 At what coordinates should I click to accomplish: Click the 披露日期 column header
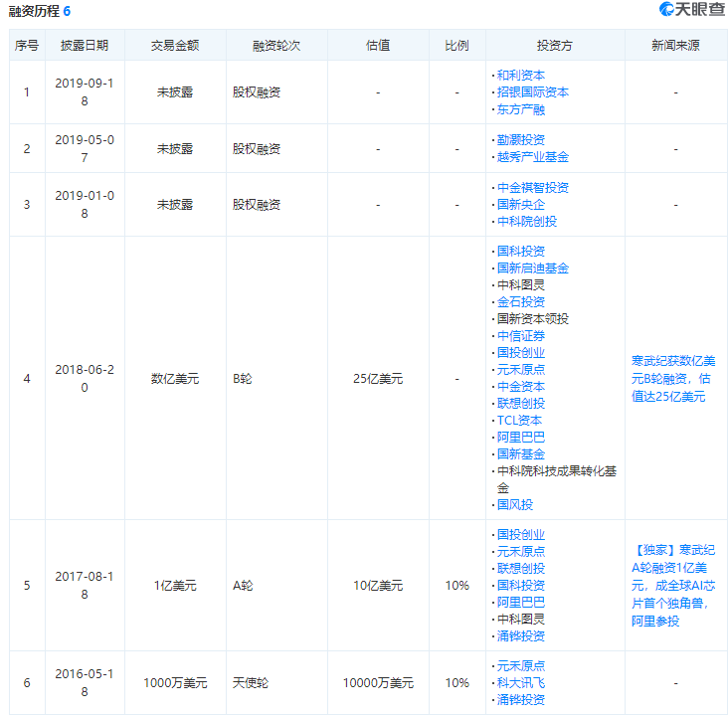(85, 45)
